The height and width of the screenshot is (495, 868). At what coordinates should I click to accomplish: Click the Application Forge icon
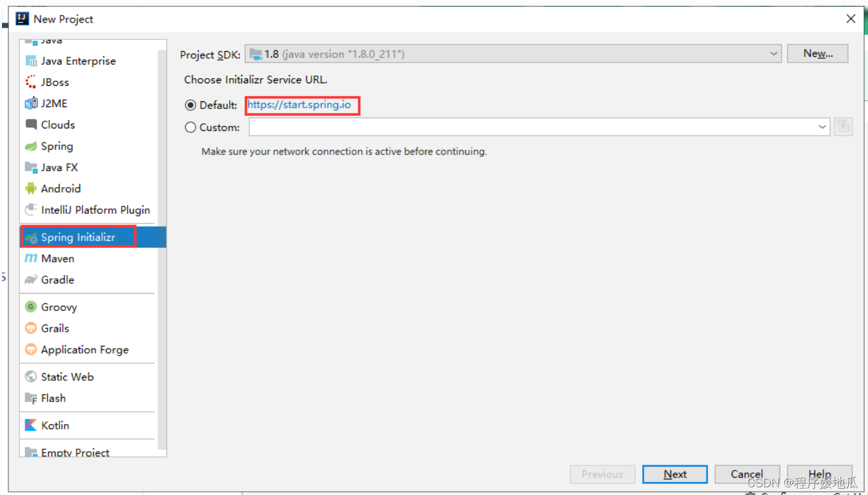coord(30,350)
